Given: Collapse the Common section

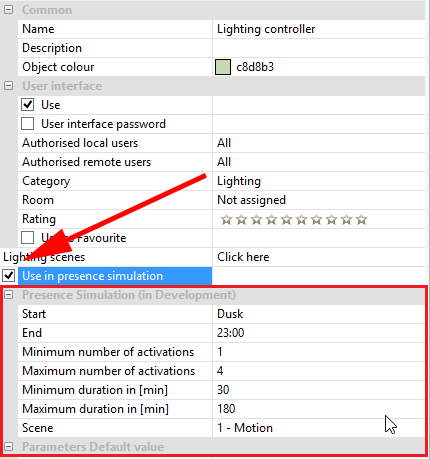Looking at the screenshot, I should click(8, 10).
